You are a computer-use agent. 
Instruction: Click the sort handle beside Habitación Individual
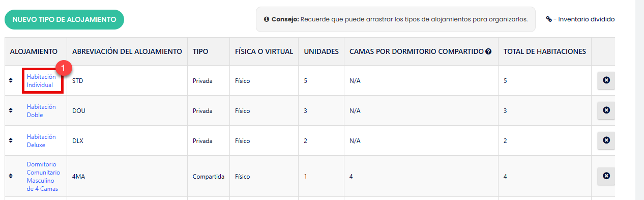click(11, 80)
